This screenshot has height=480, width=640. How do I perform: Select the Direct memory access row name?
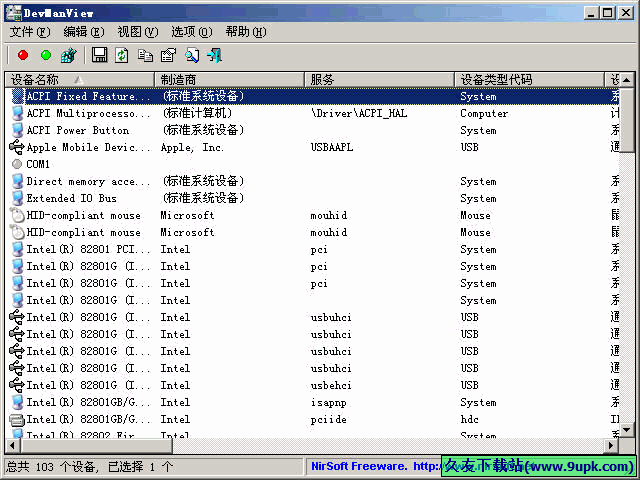click(88, 181)
